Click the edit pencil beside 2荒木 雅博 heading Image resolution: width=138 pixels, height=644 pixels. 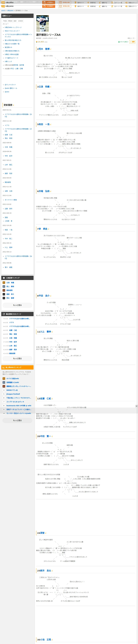coord(51,49)
